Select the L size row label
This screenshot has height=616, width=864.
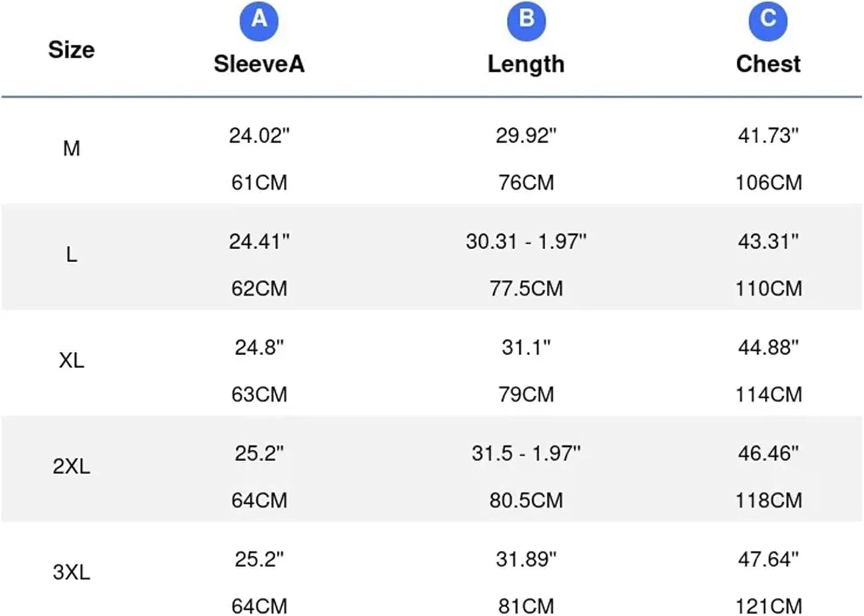coord(71,254)
